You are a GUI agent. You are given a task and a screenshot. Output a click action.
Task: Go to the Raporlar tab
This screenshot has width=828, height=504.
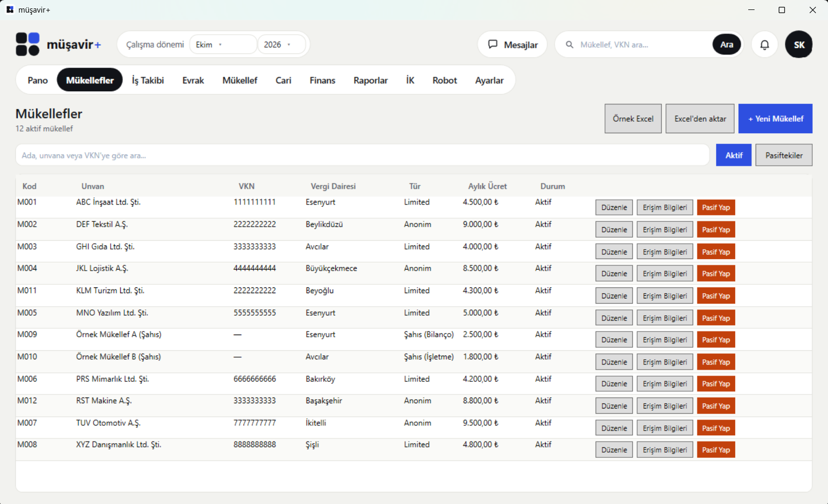coord(370,80)
